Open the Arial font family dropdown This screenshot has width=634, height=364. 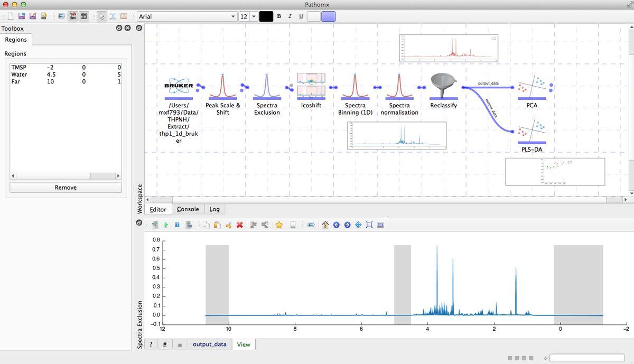(x=187, y=16)
